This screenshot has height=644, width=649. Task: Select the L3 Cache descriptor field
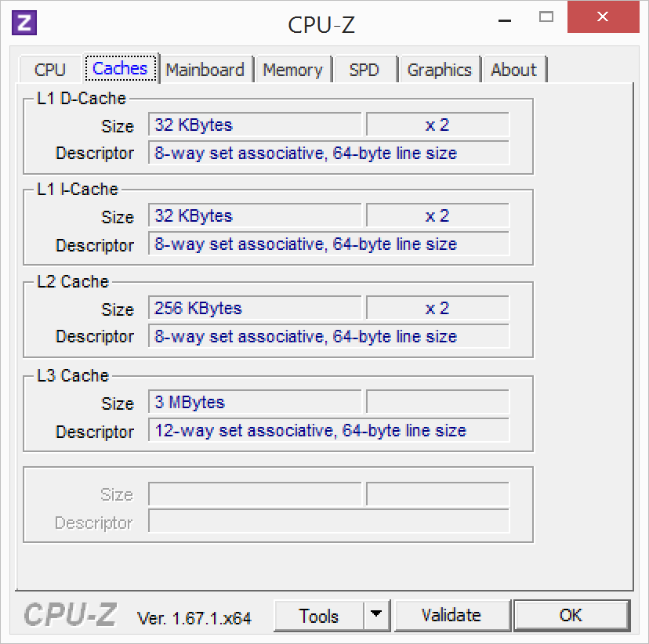pos(328,430)
